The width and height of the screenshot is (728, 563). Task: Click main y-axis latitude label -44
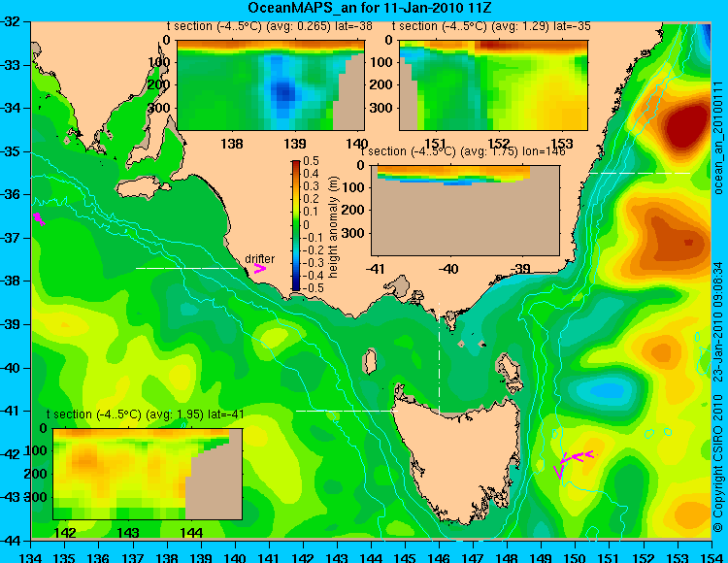click(x=11, y=541)
